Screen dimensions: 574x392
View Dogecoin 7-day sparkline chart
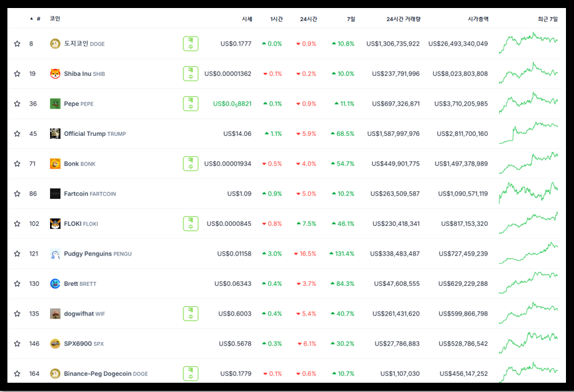coord(528,43)
